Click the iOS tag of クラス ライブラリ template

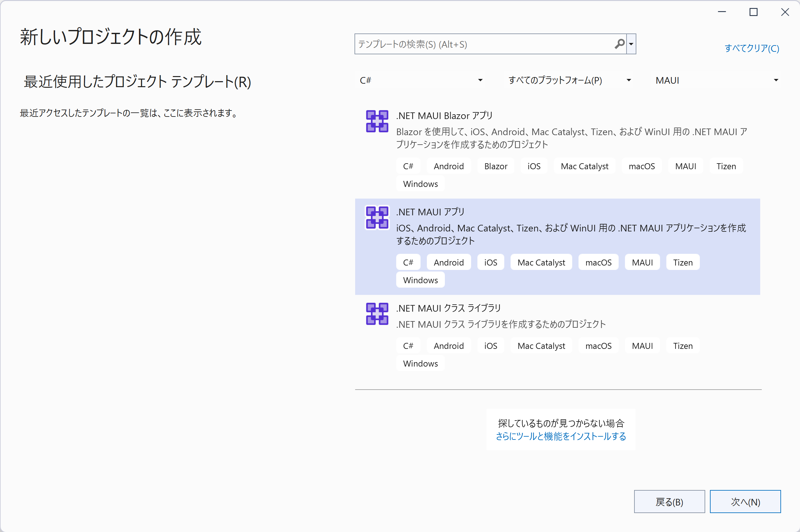pyautogui.click(x=490, y=346)
